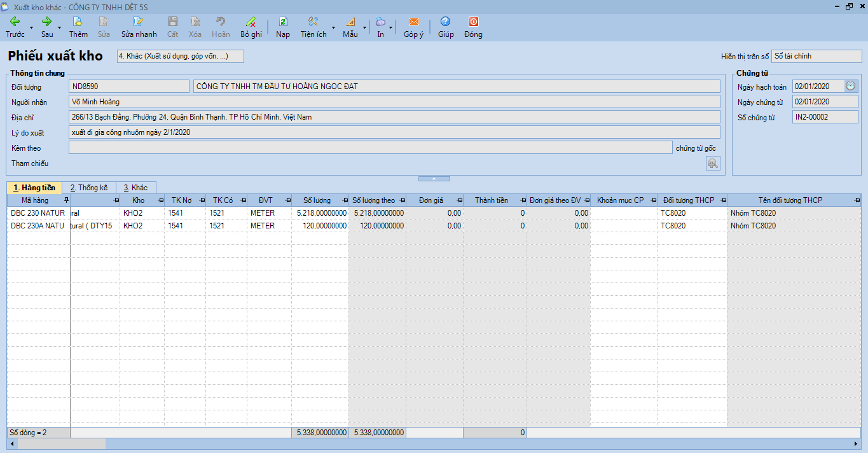Click the Sửa (edit) toolbar icon
Viewport: 868px width, 453px height.
click(x=104, y=27)
